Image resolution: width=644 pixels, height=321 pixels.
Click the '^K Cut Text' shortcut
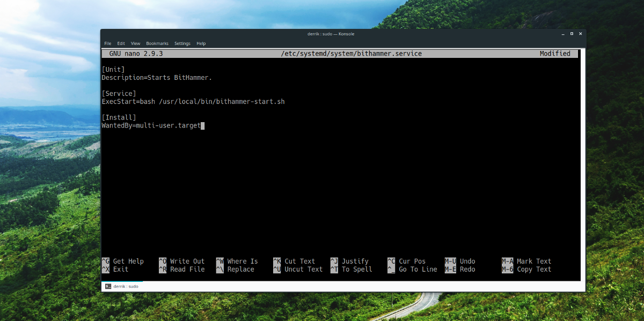point(294,262)
